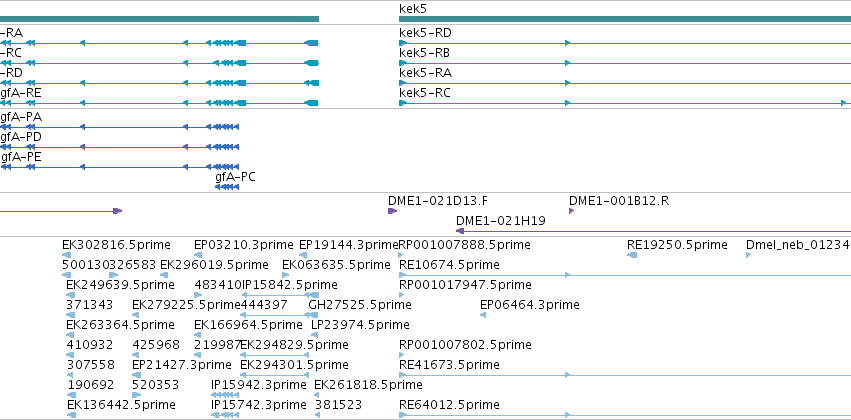Select the RE64012.5prime label
The height and width of the screenshot is (420, 851).
449,405
